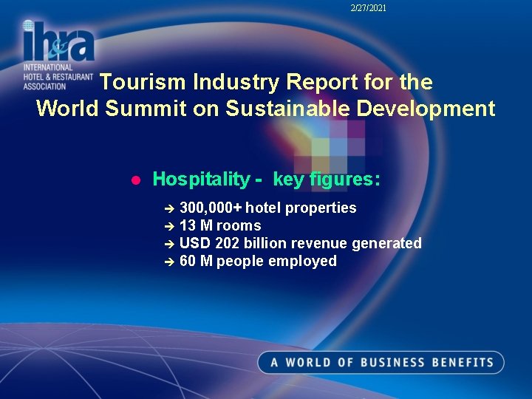The height and width of the screenshot is (399, 532).
Task: Click arrow bullet before 'USD 202 billion'
Action: click(x=169, y=244)
